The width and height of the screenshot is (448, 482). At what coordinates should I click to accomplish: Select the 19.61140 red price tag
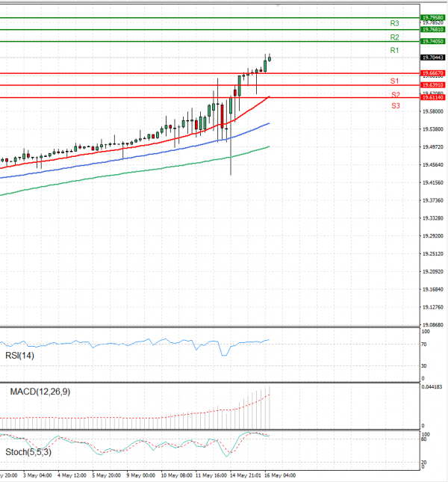432,97
